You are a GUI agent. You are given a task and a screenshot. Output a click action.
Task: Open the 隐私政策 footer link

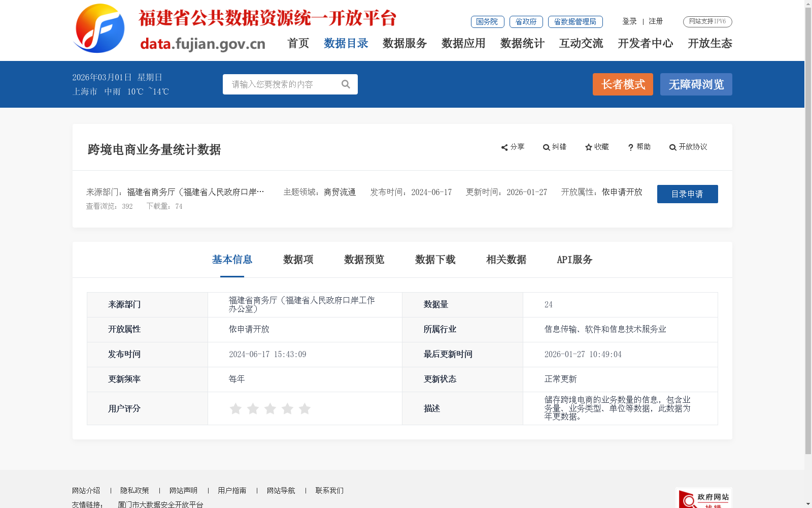point(135,491)
